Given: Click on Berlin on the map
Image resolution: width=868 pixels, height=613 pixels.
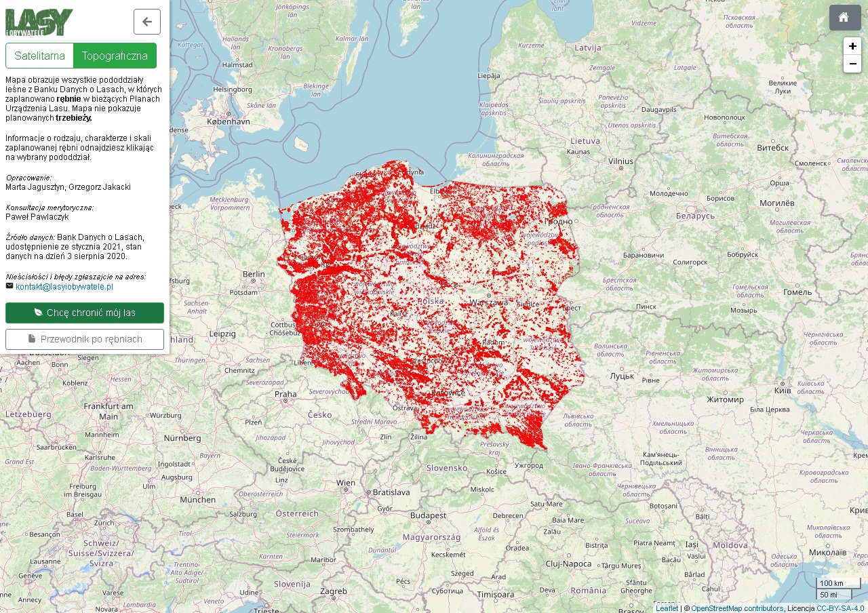Looking at the screenshot, I should 254,275.
